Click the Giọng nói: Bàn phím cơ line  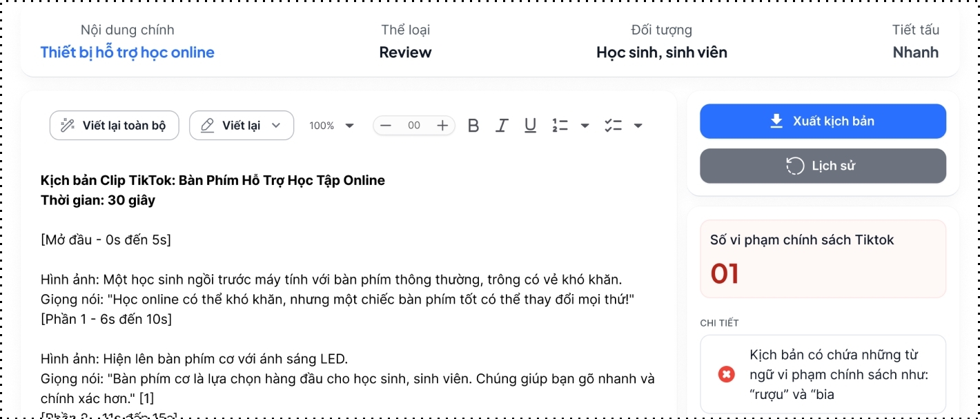(x=348, y=389)
